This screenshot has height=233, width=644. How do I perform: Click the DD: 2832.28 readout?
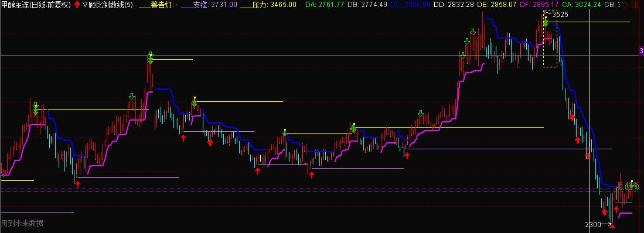(x=453, y=5)
